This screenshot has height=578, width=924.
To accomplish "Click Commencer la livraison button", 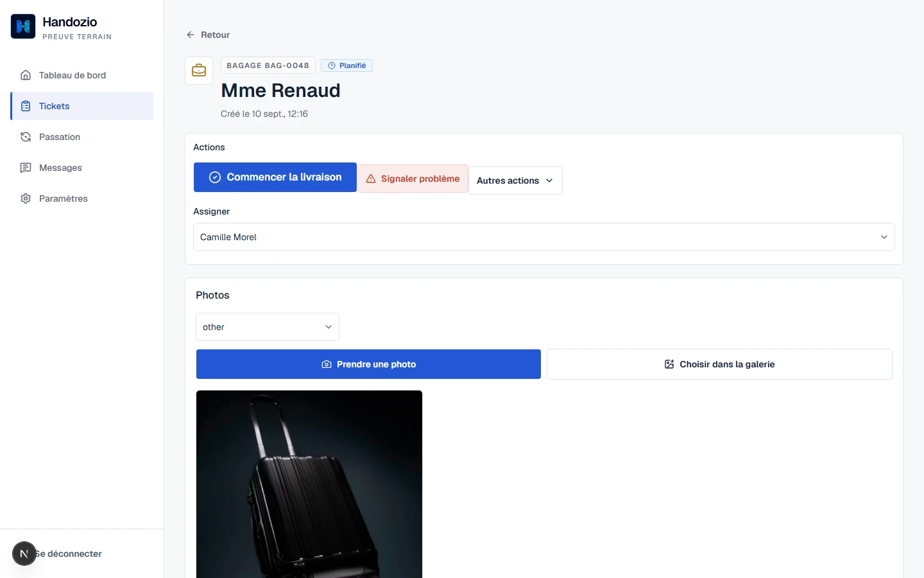I will click(275, 177).
